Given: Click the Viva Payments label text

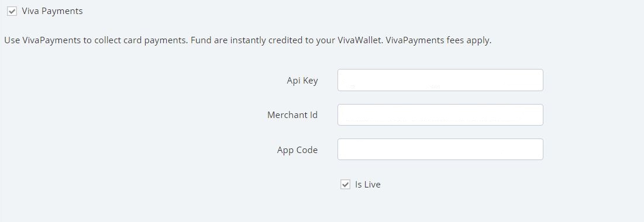Looking at the screenshot, I should tap(52, 12).
